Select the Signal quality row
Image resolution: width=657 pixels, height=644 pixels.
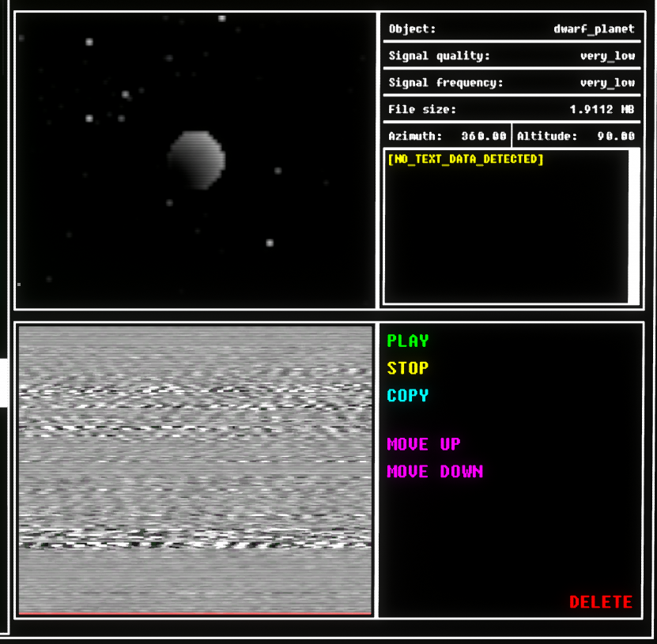tap(511, 56)
